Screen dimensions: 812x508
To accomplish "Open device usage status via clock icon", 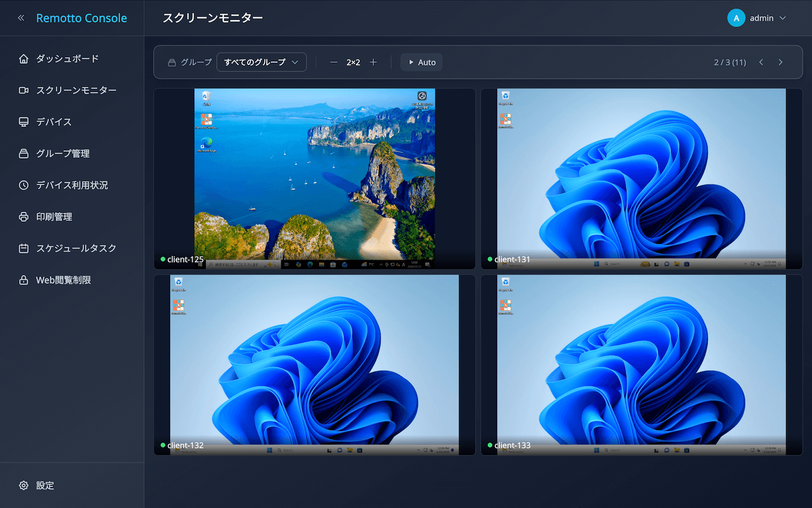I will pos(23,185).
